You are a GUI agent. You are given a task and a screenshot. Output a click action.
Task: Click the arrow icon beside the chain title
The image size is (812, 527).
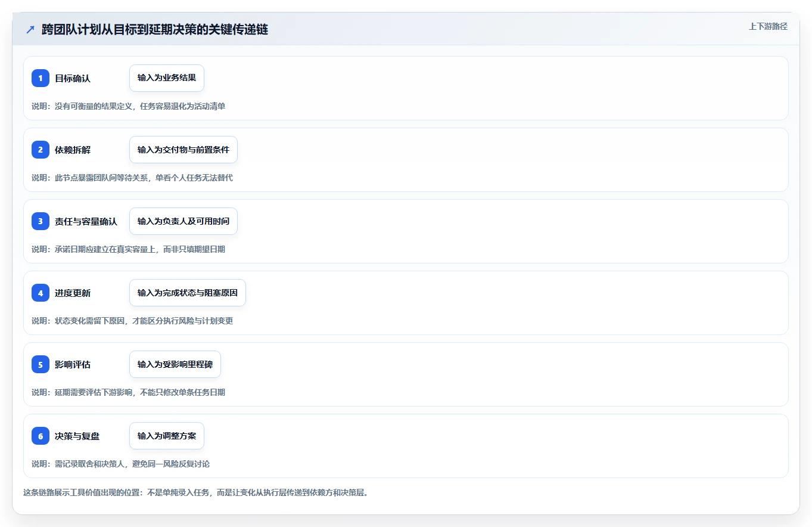(x=30, y=30)
